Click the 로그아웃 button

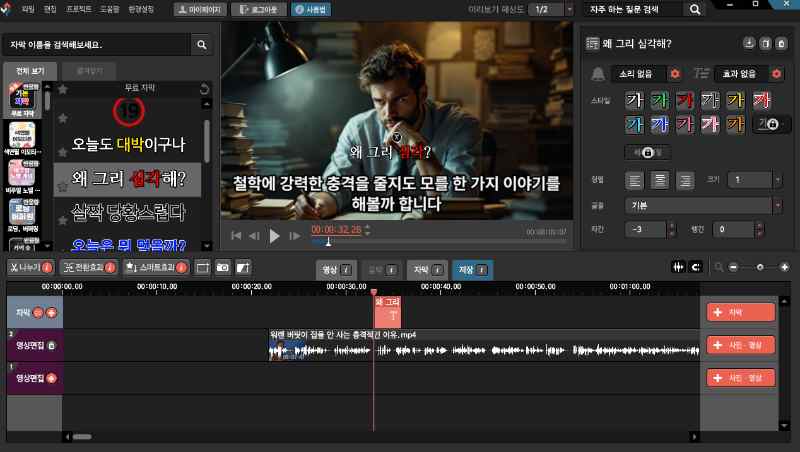pos(258,9)
